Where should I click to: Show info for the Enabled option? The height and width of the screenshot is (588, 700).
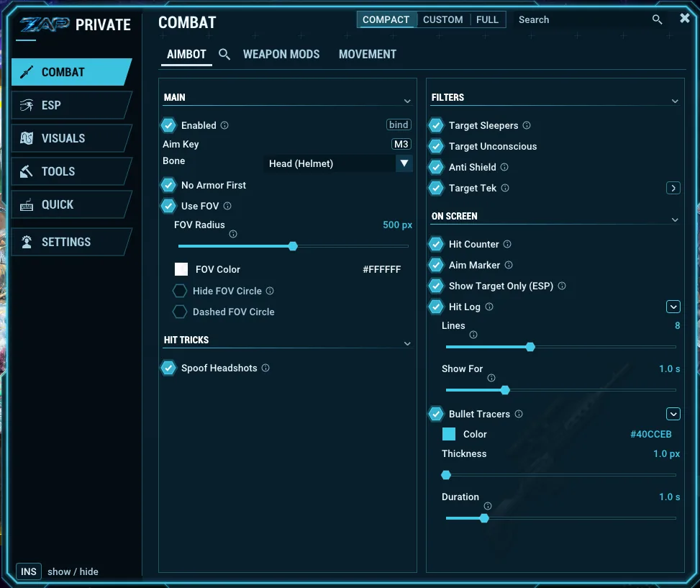coord(224,125)
